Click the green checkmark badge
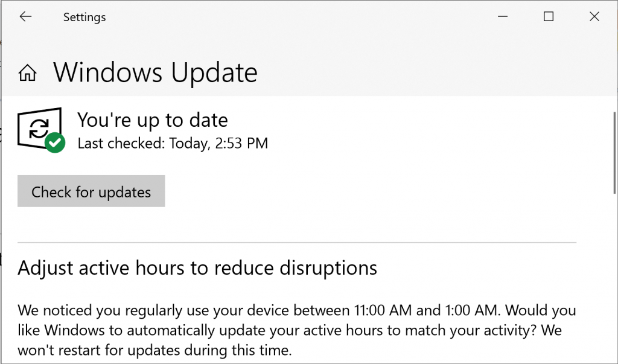 (x=55, y=142)
